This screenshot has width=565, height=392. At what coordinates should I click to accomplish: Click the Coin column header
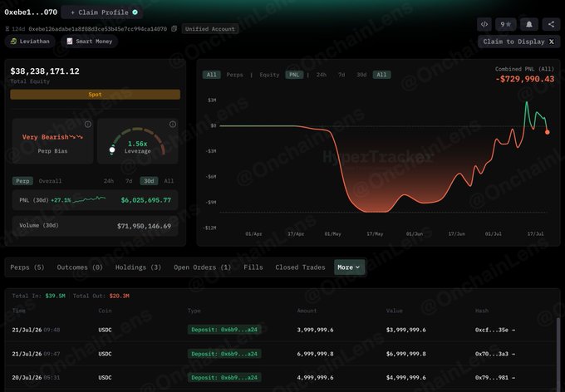click(x=105, y=311)
